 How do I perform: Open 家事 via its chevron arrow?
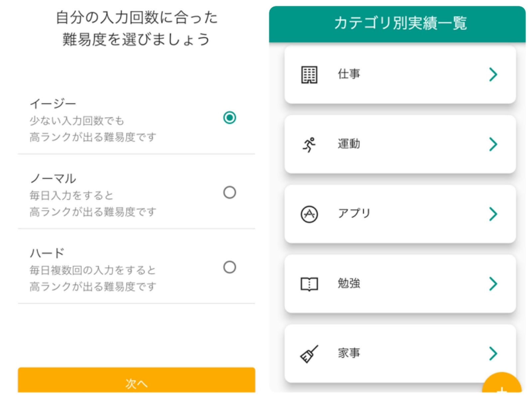click(x=493, y=353)
